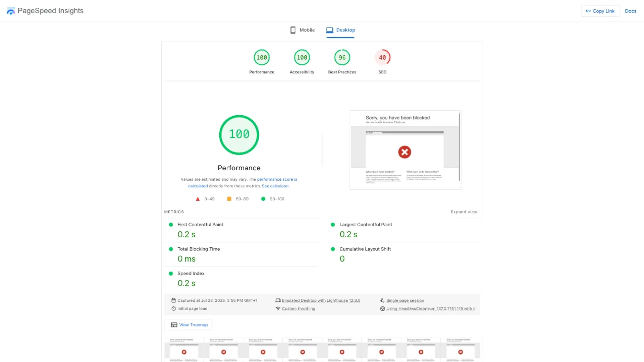Click the SEO 40 score gauge
The height and width of the screenshot is (362, 644).
382,58
